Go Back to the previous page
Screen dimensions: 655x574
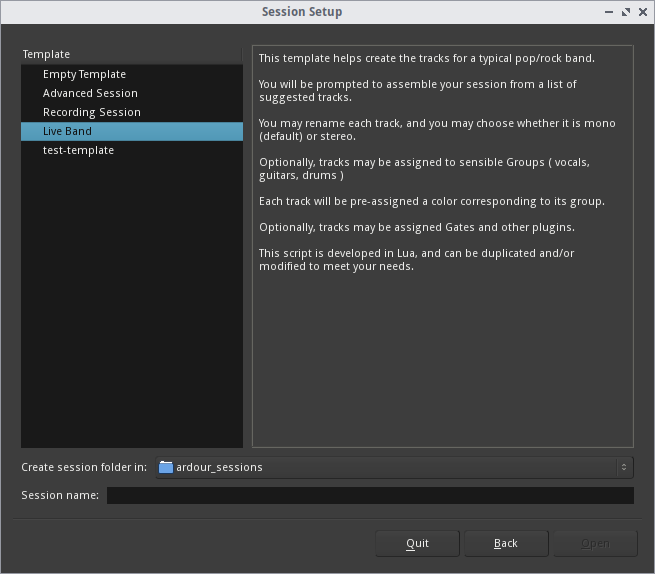[506, 544]
